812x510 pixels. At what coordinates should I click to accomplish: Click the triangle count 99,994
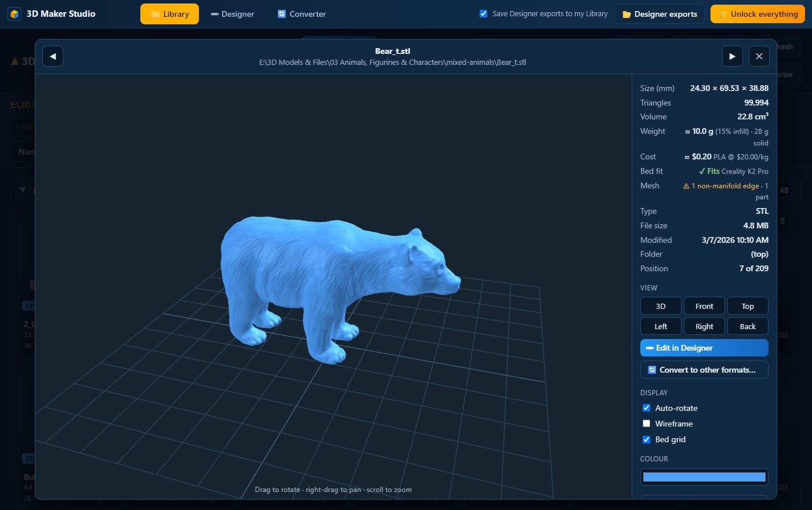click(756, 103)
